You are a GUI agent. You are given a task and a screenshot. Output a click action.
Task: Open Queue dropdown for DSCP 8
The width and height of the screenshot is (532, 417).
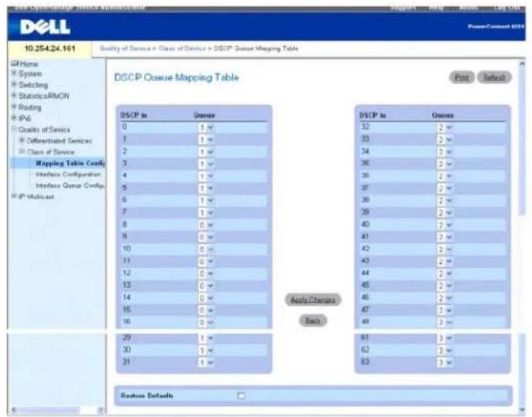206,225
